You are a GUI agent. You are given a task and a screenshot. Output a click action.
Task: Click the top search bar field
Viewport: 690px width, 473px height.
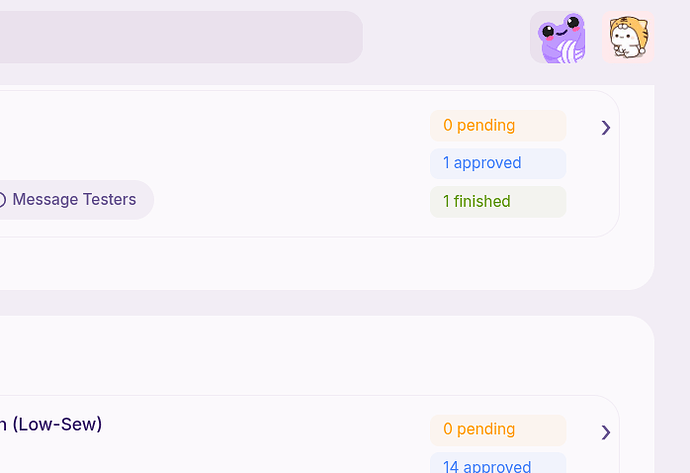(180, 37)
